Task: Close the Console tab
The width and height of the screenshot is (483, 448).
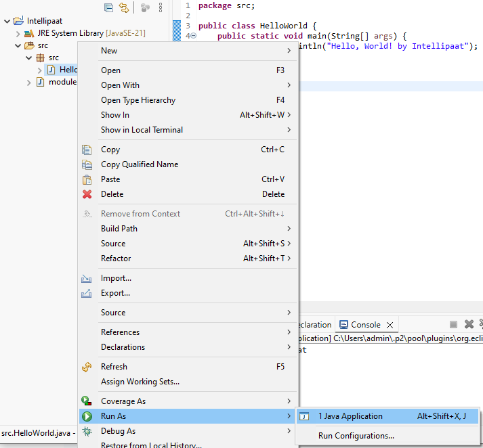Action: [x=390, y=325]
